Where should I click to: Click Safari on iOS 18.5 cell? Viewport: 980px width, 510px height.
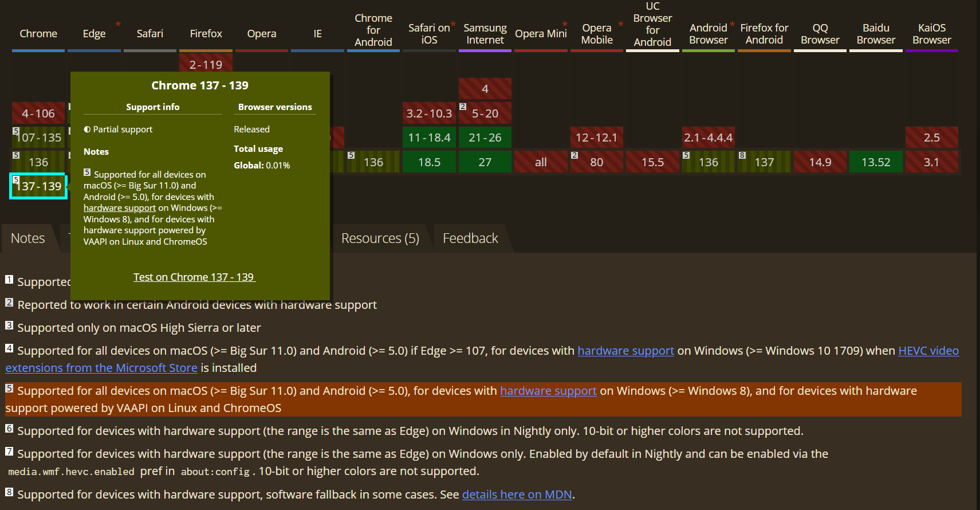point(429,162)
